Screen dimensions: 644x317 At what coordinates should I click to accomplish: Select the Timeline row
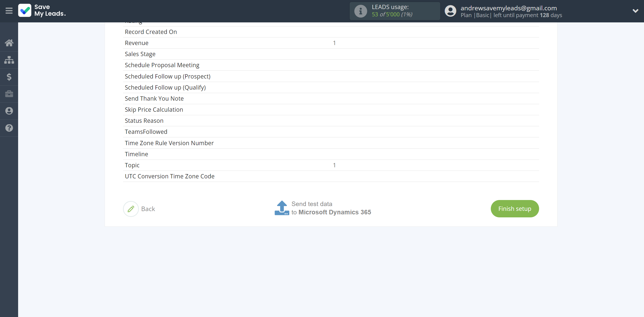pos(331,154)
